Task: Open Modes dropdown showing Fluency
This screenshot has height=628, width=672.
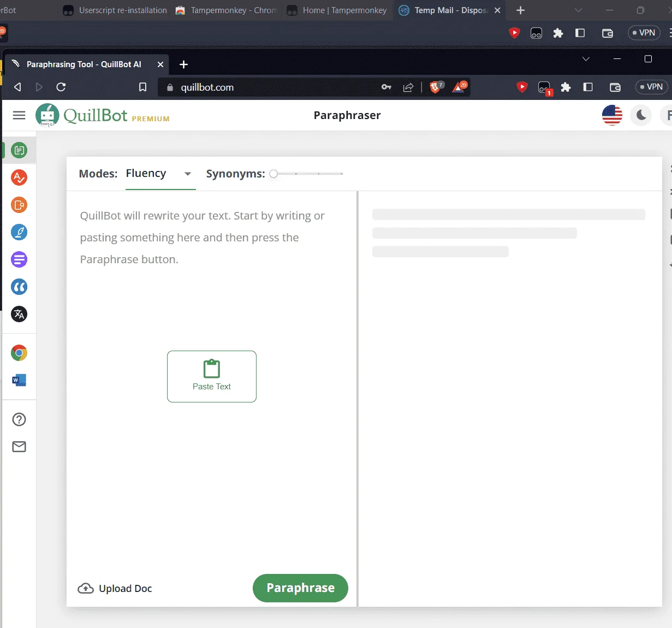Action: point(160,174)
